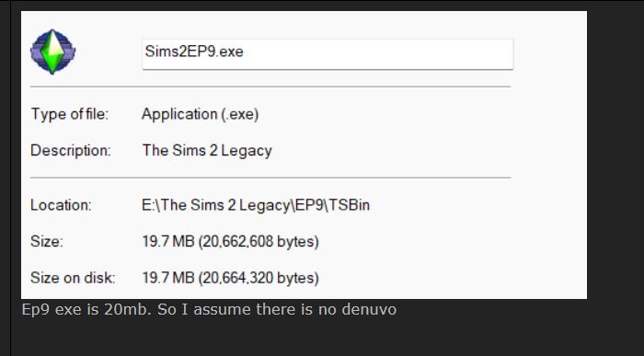
Task: Select the E:\The Sims 2 Legacy\EP9\TSBin path
Action: click(x=256, y=205)
